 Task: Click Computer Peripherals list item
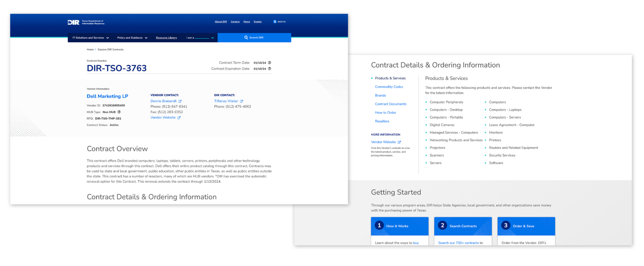point(446,102)
